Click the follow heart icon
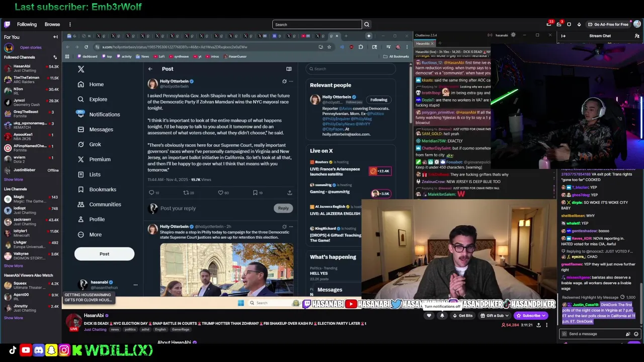This screenshot has height=362, width=644. pyautogui.click(x=429, y=316)
